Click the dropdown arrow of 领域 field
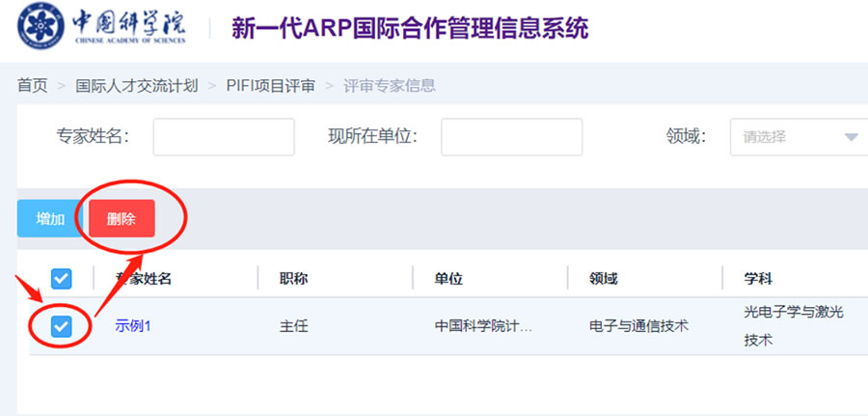Screen dimensions: 868x416 pos(851,137)
